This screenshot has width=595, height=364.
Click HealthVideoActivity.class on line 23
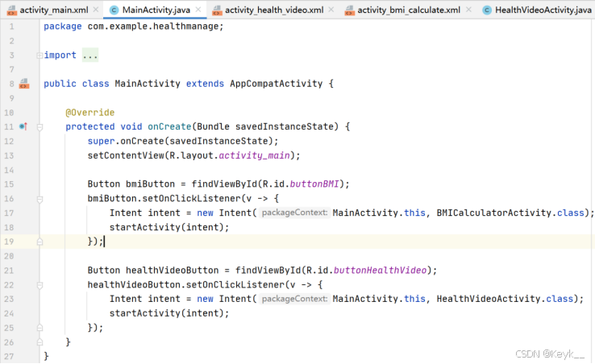[505, 299]
